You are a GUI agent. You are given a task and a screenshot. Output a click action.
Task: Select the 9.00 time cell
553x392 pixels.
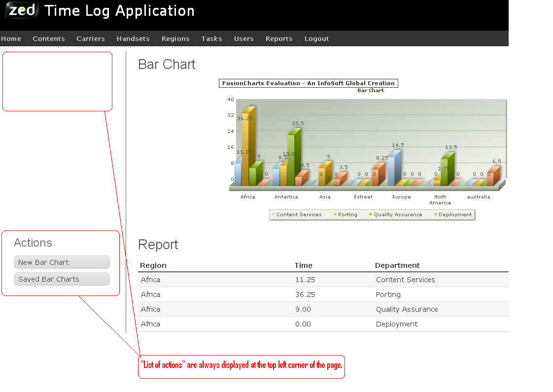click(303, 309)
